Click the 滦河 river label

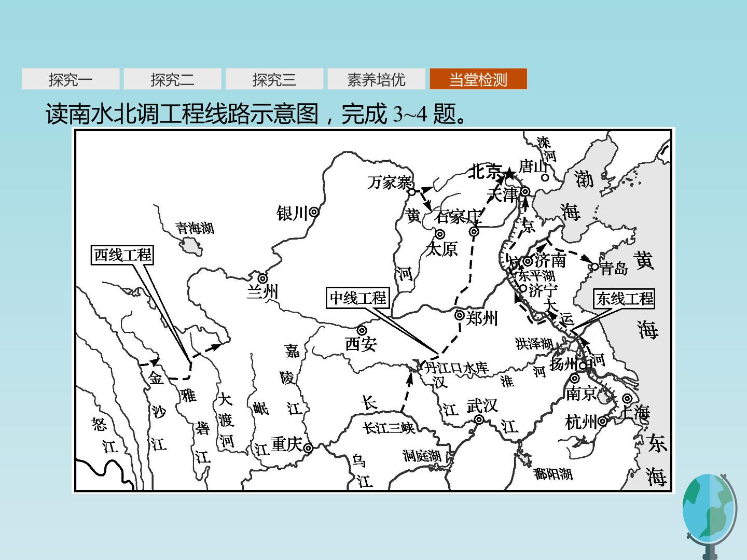546,149
